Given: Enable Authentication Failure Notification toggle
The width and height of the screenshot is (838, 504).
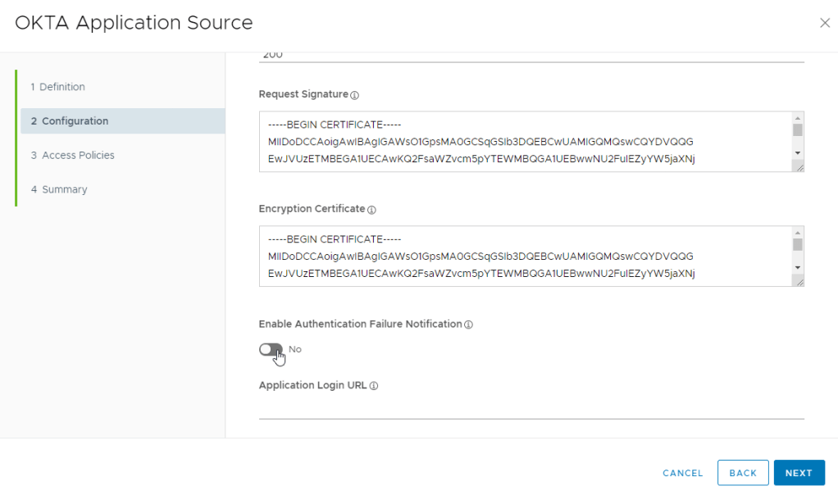Looking at the screenshot, I should tap(271, 350).
